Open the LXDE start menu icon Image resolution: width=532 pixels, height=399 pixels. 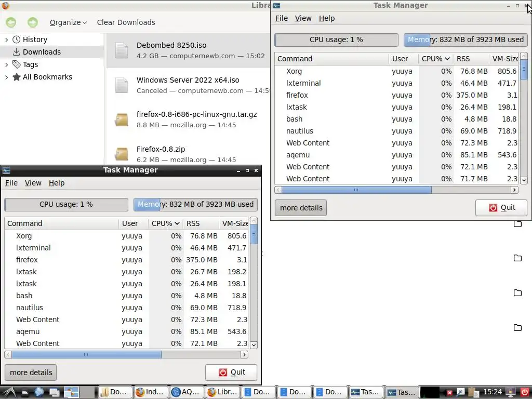point(9,393)
